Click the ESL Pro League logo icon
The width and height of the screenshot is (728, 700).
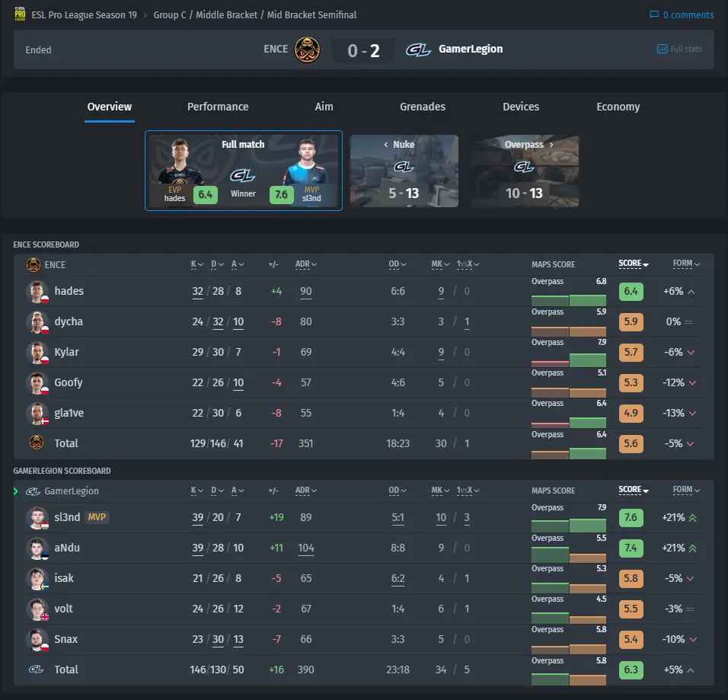[20, 14]
